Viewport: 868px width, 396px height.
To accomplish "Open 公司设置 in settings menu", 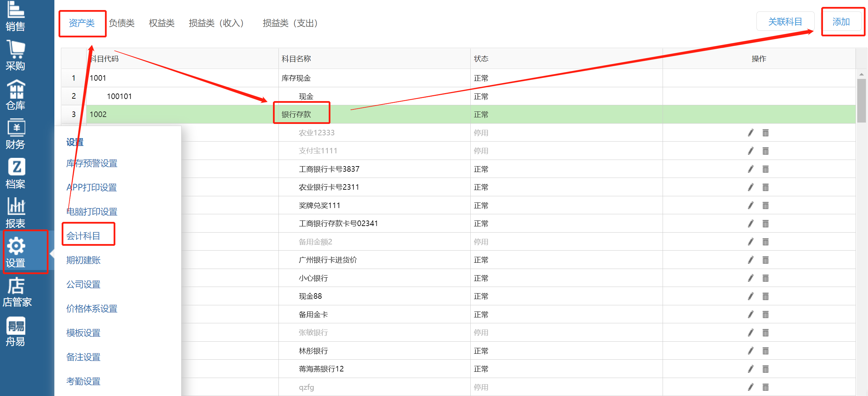I will (83, 284).
